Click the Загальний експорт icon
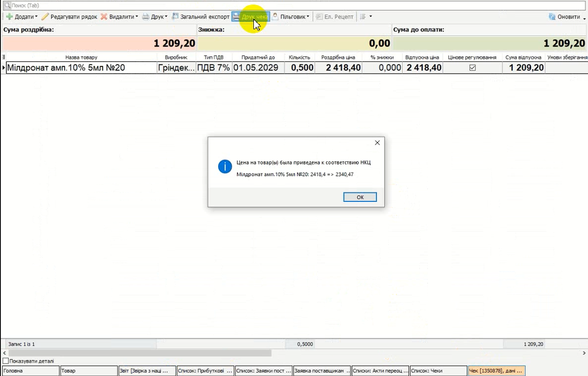Image resolution: width=588 pixels, height=376 pixels. tap(175, 17)
